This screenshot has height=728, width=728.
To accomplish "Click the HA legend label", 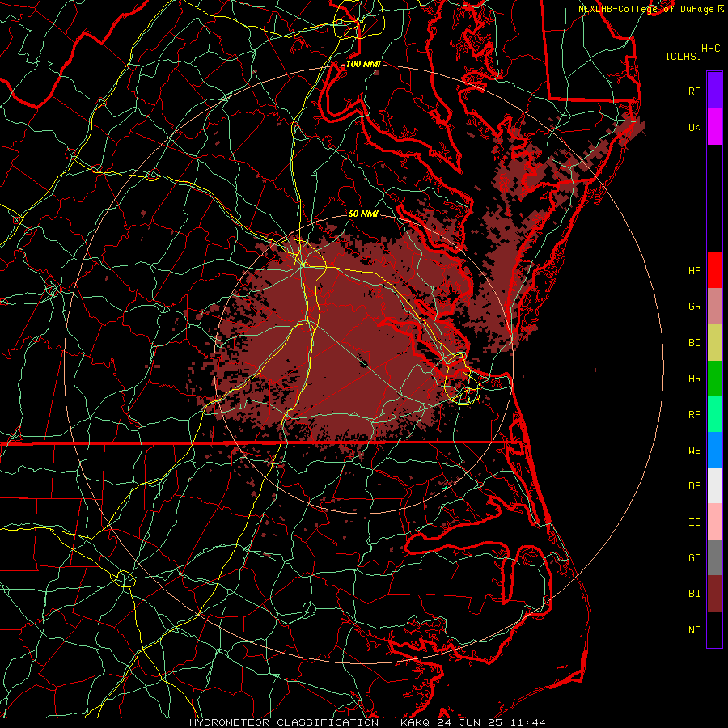I will tap(695, 271).
